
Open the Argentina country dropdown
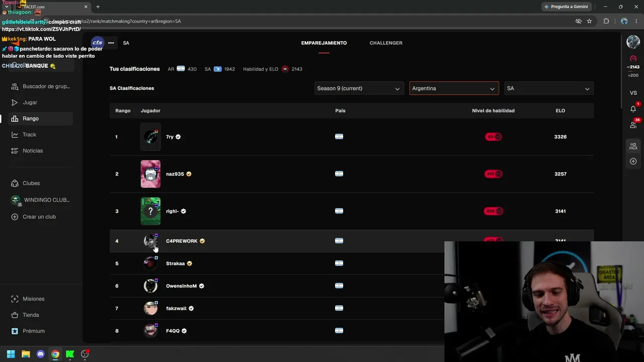tap(454, 88)
